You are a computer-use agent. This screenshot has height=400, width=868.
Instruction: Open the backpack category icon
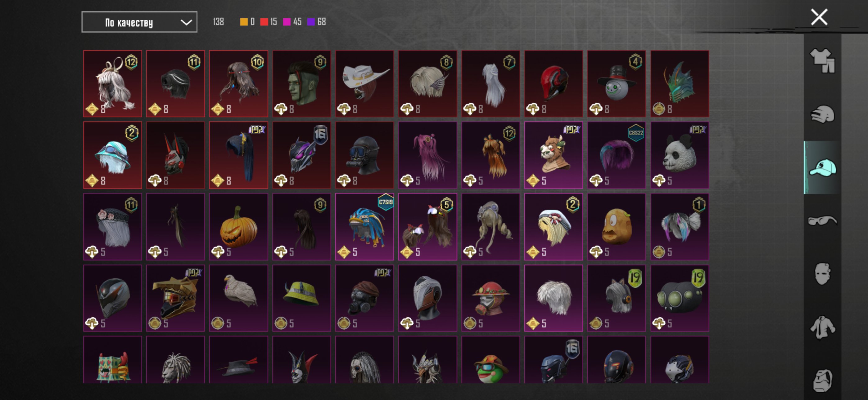pyautogui.click(x=822, y=380)
